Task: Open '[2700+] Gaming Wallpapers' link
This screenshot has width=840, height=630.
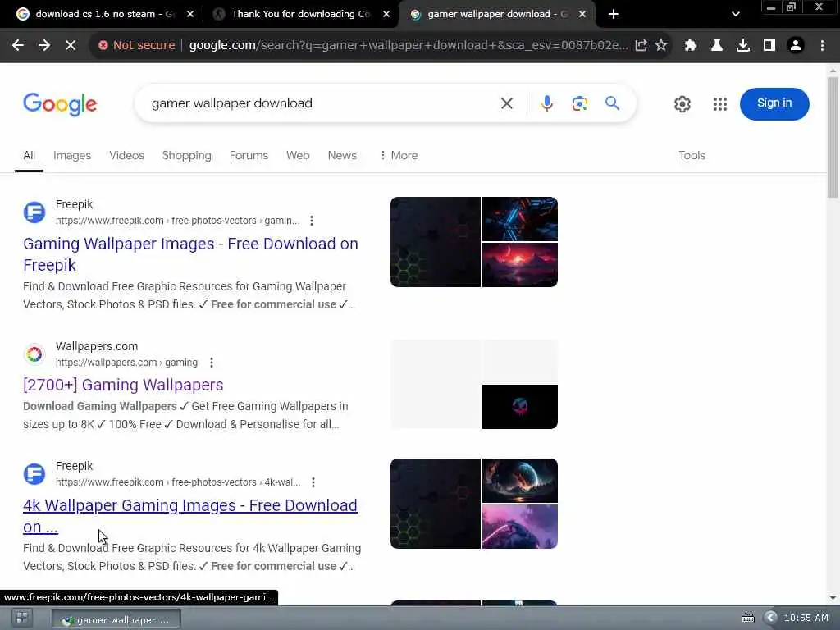Action: click(123, 386)
